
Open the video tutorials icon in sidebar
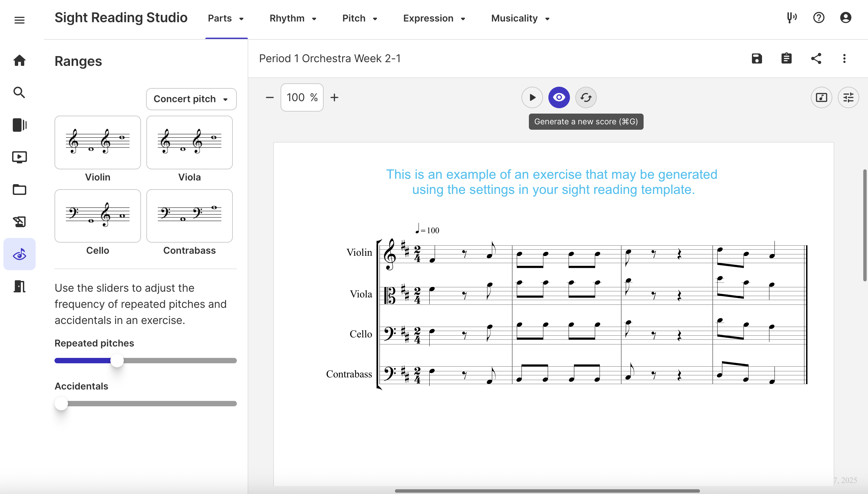pyautogui.click(x=20, y=157)
